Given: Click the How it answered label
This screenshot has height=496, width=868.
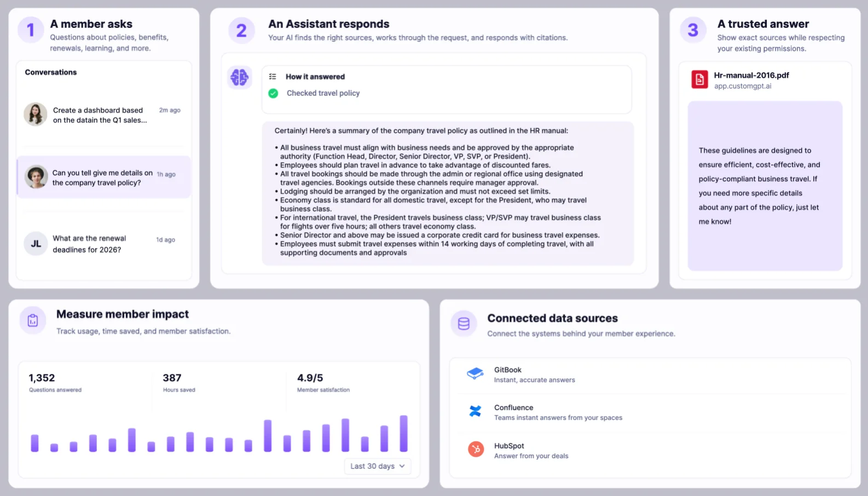Looking at the screenshot, I should pyautogui.click(x=315, y=77).
